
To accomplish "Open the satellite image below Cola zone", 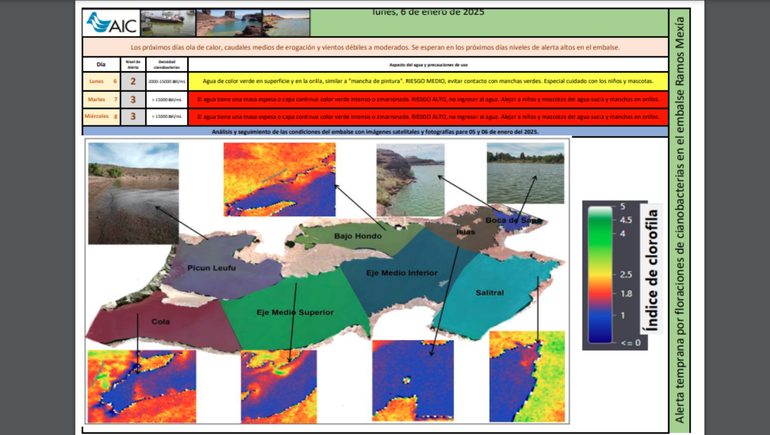I will (x=141, y=386).
